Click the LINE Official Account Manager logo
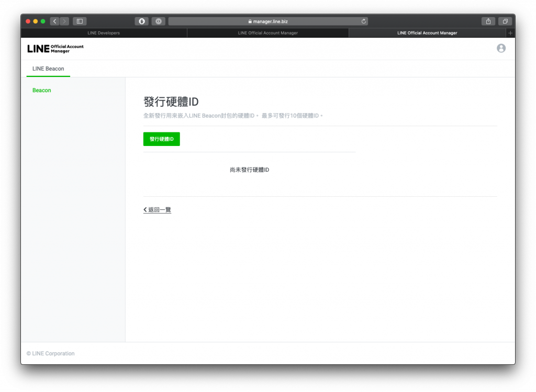This screenshot has width=536, height=392. (x=55, y=49)
